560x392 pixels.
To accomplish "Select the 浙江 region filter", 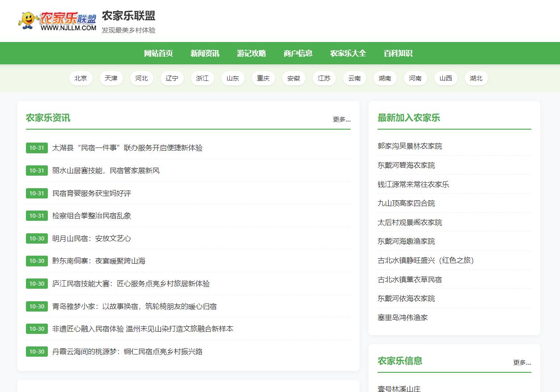I will click(202, 78).
